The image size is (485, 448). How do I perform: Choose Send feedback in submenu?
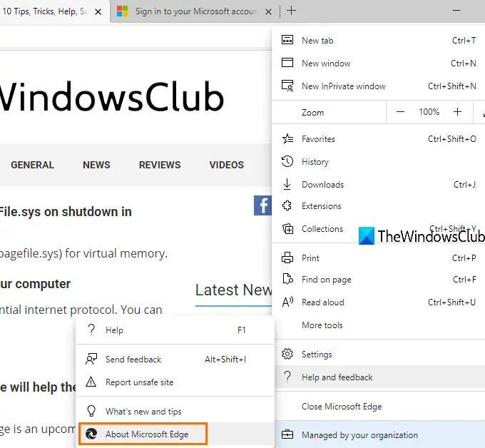pyautogui.click(x=175, y=360)
